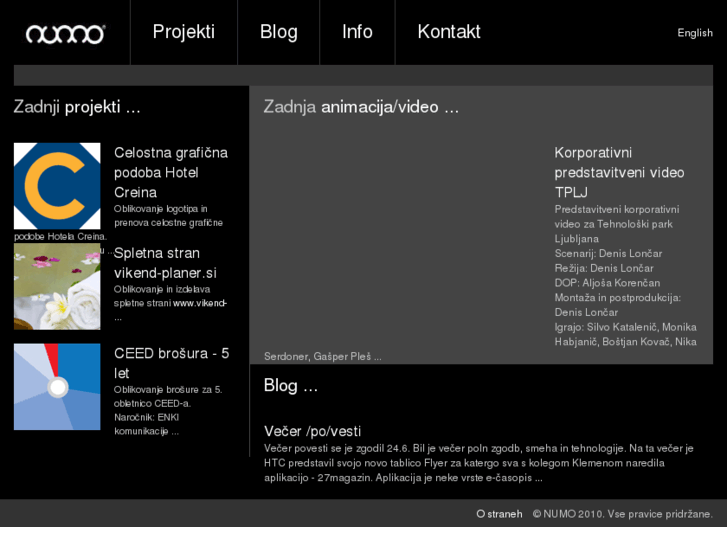Click the 'DOP: Aljoša Korenčan' line
727x545 pixels.
(x=607, y=283)
